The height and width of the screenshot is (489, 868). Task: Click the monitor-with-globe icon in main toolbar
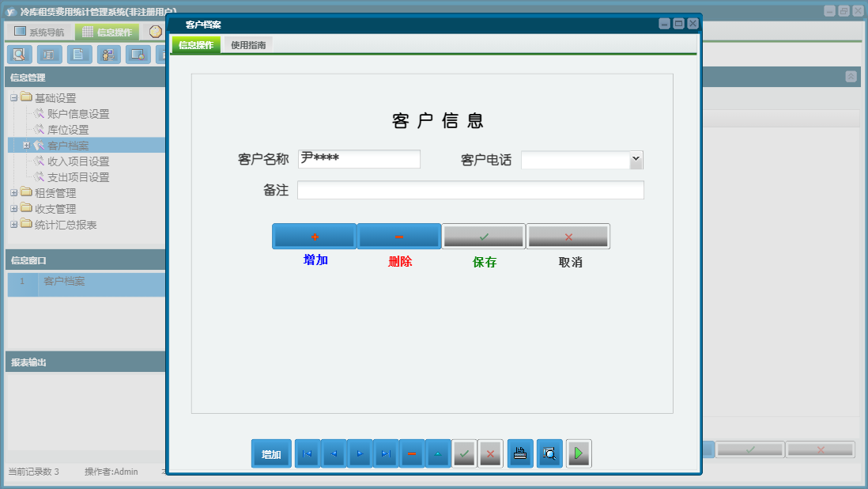(138, 55)
